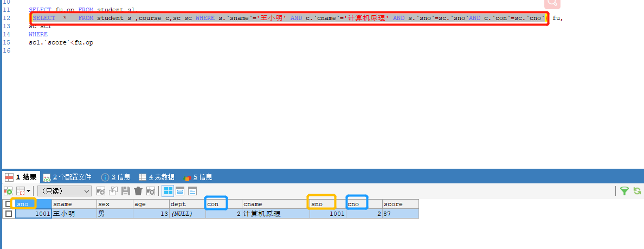Select the 1 结果 tab
The width and height of the screenshot is (644, 249).
click(x=21, y=177)
